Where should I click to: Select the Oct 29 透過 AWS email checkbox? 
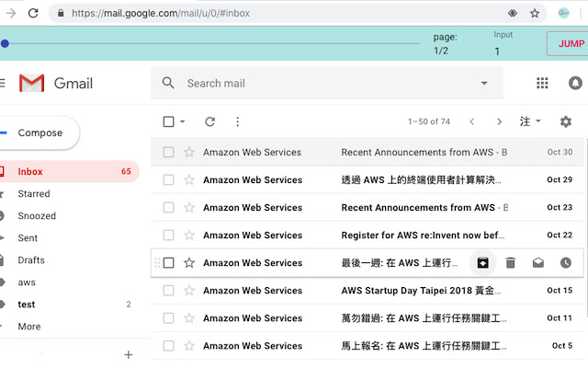coord(168,179)
